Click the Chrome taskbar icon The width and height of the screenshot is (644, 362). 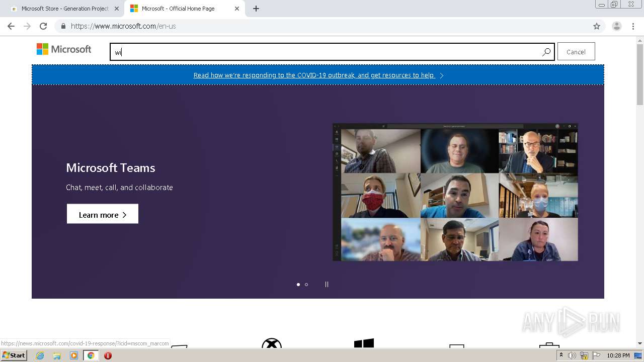pos(91,355)
